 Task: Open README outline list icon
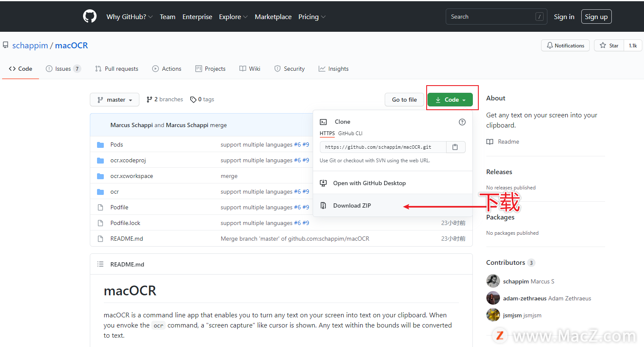click(100, 264)
